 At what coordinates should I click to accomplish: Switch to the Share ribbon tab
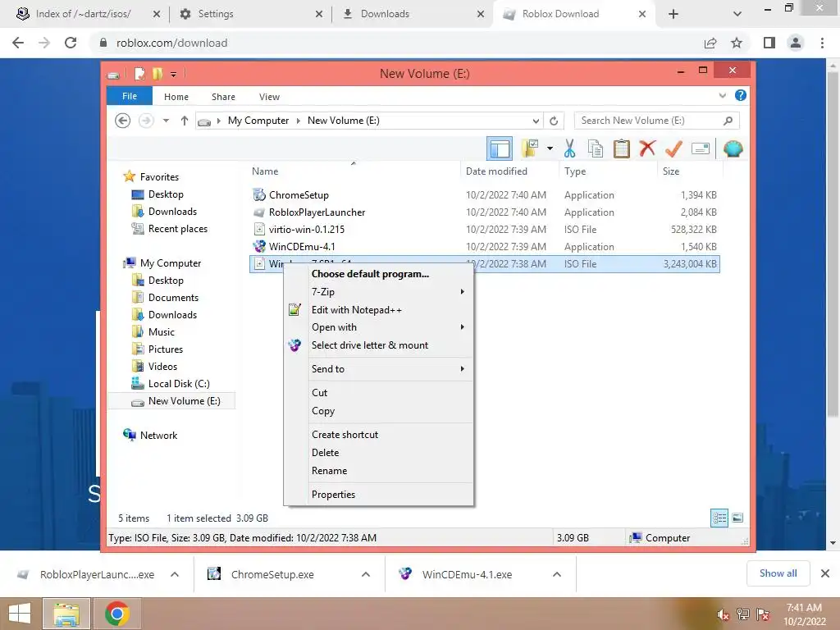click(223, 97)
